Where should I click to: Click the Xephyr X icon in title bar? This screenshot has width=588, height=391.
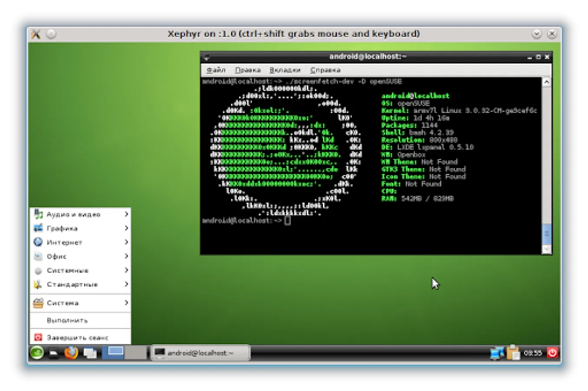tap(36, 34)
